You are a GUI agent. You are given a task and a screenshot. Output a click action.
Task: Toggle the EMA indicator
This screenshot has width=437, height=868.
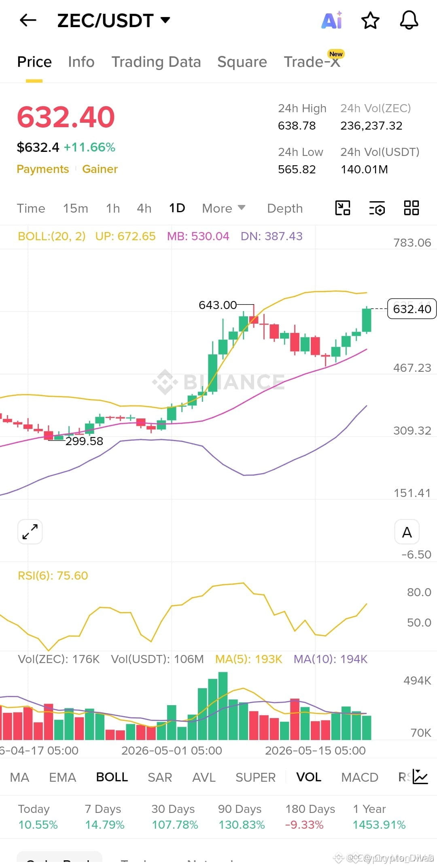(x=62, y=777)
